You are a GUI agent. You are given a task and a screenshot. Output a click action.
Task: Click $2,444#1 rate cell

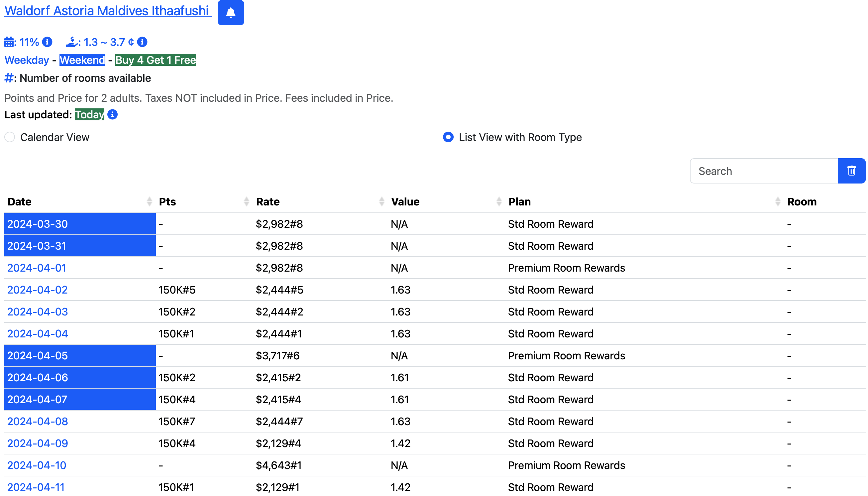pos(278,334)
